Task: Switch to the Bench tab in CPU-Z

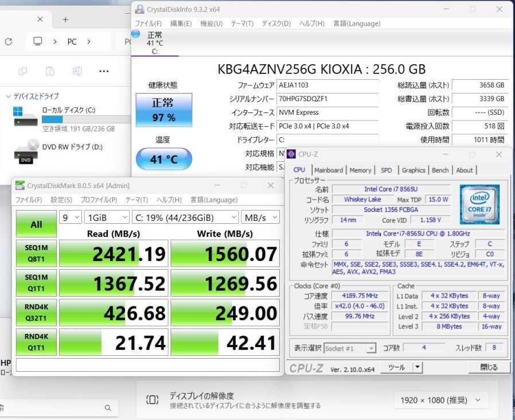Action: click(440, 170)
